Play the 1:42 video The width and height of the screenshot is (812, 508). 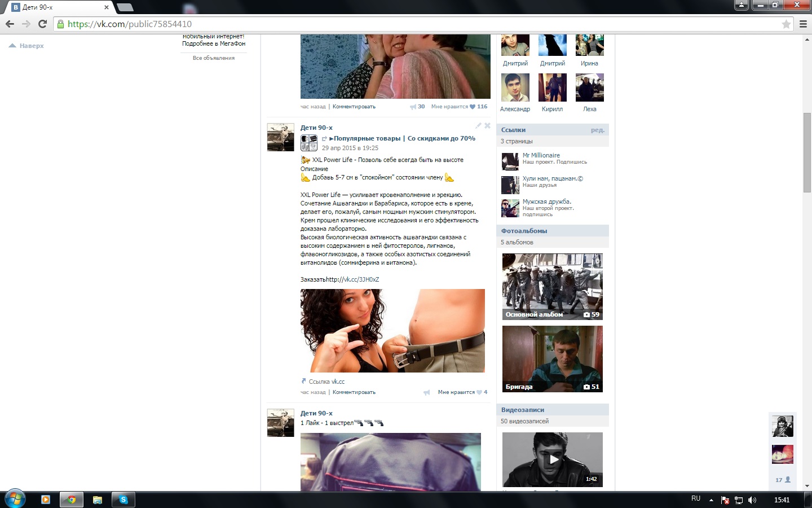pyautogui.click(x=553, y=459)
